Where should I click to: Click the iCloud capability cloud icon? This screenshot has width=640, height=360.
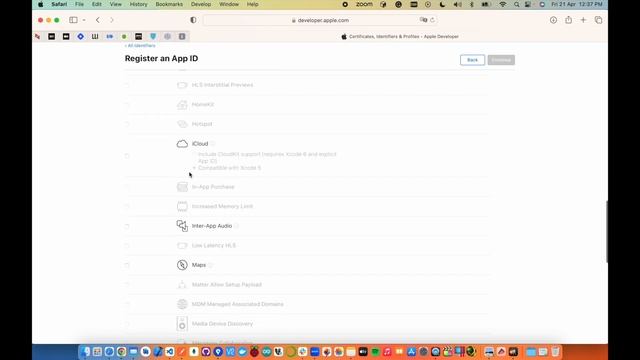182,144
